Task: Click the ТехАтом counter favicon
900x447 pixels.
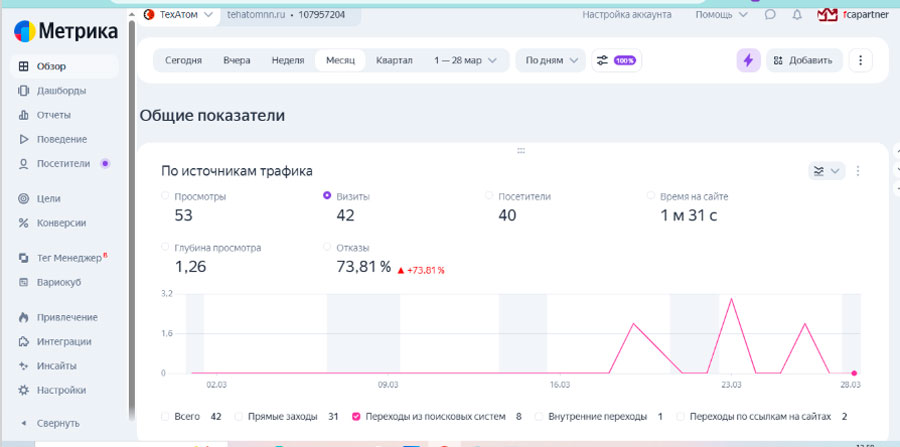Action: coord(149,14)
